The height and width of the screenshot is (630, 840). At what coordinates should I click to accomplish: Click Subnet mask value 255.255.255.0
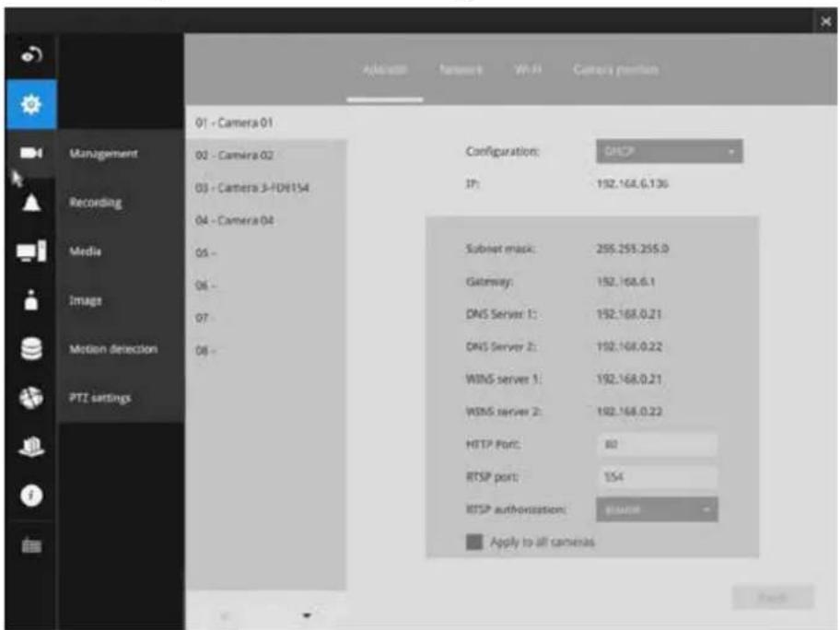point(632,249)
